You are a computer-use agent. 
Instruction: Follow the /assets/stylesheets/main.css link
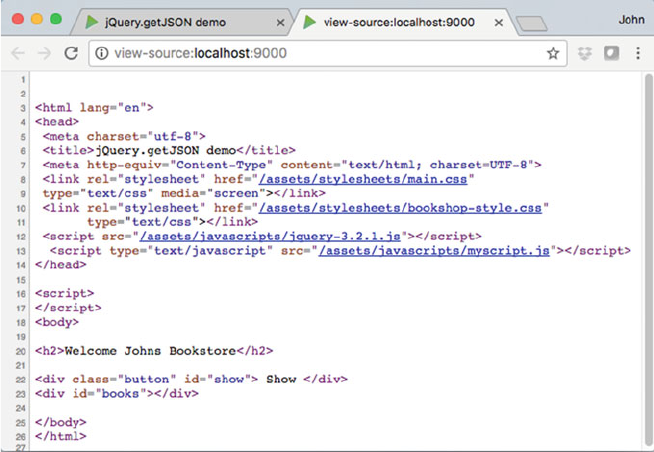point(363,179)
